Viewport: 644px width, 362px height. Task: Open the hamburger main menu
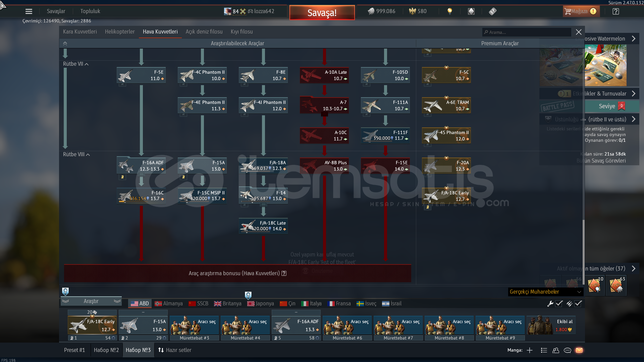(29, 11)
